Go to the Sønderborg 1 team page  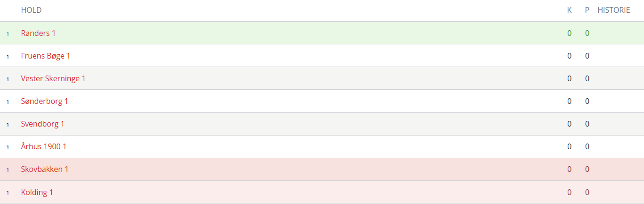point(45,101)
